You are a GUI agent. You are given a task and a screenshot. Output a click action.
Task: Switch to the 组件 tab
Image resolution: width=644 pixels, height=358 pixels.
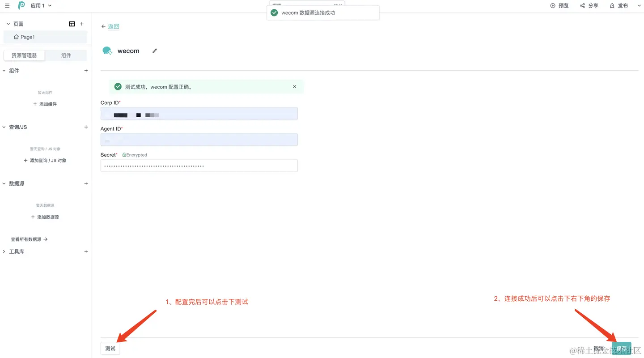click(66, 55)
